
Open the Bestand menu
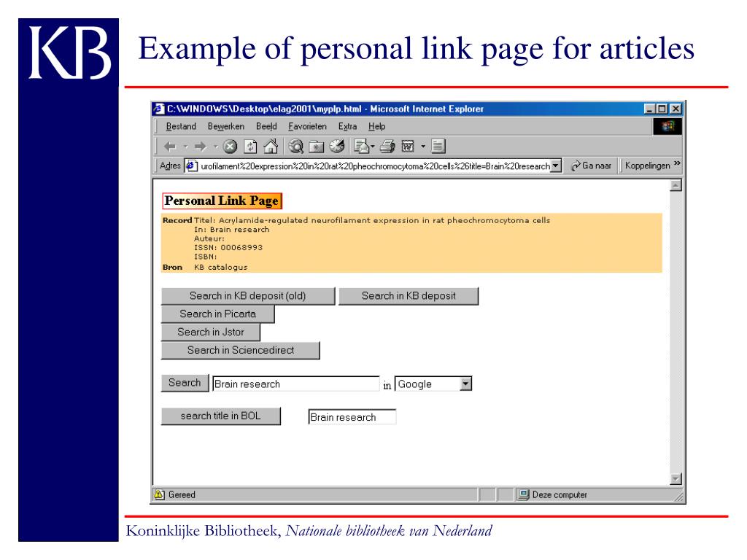pos(181,126)
